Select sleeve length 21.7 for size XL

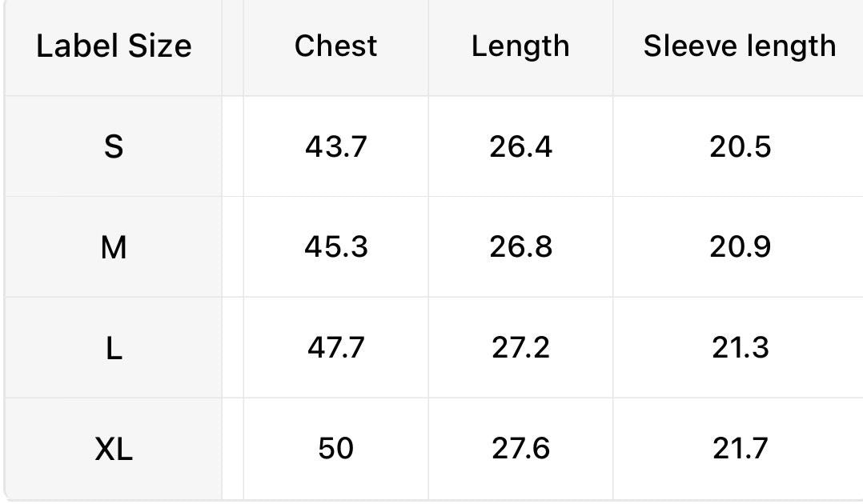click(x=740, y=449)
